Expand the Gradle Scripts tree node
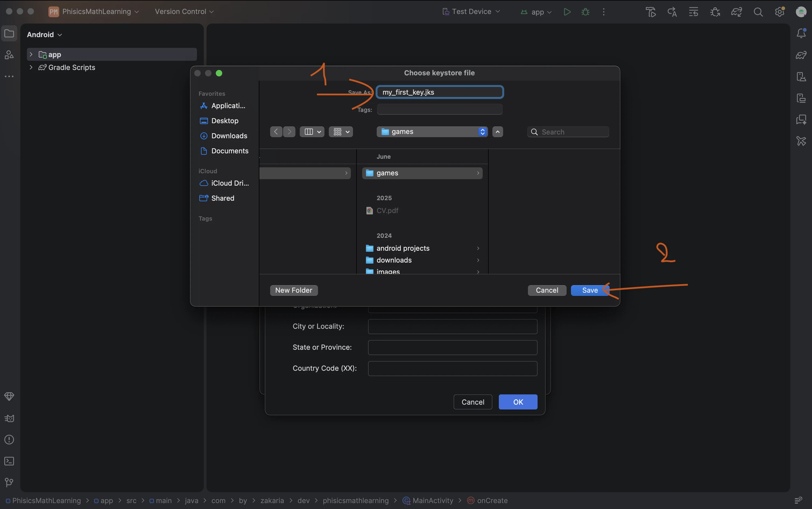 pos(31,67)
